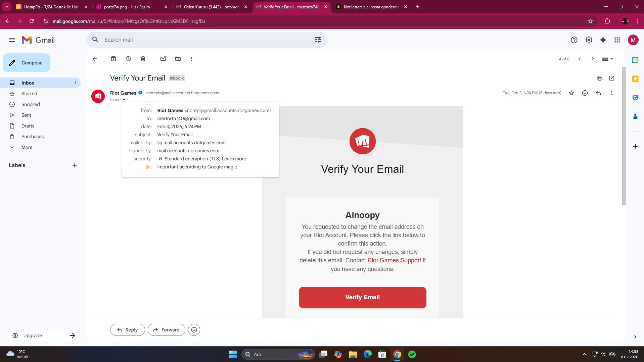Add emoji reaction in message header

click(x=585, y=93)
